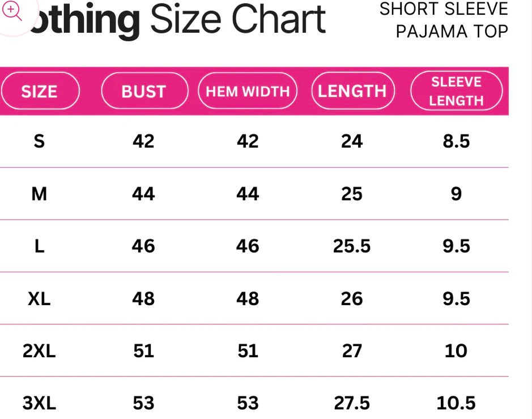Click the 8.5 sleeve length value
The height and width of the screenshot is (419, 532).
[456, 141]
